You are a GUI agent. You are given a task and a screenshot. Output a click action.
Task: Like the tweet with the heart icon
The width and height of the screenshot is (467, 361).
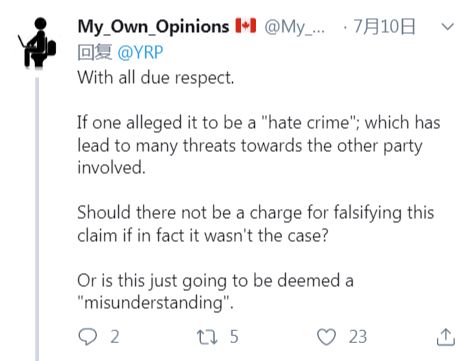(326, 337)
